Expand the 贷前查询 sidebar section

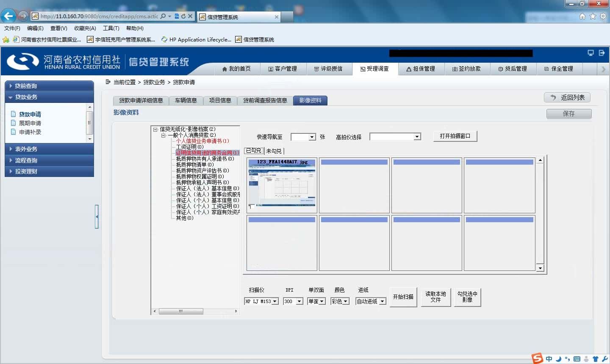point(49,86)
